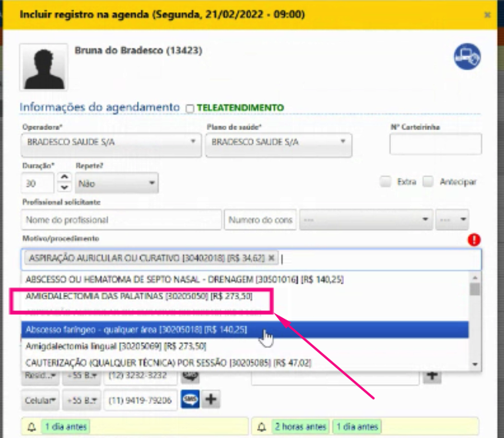Click the procedure list scroll-down arrow
504x438 pixels.
[x=475, y=364]
